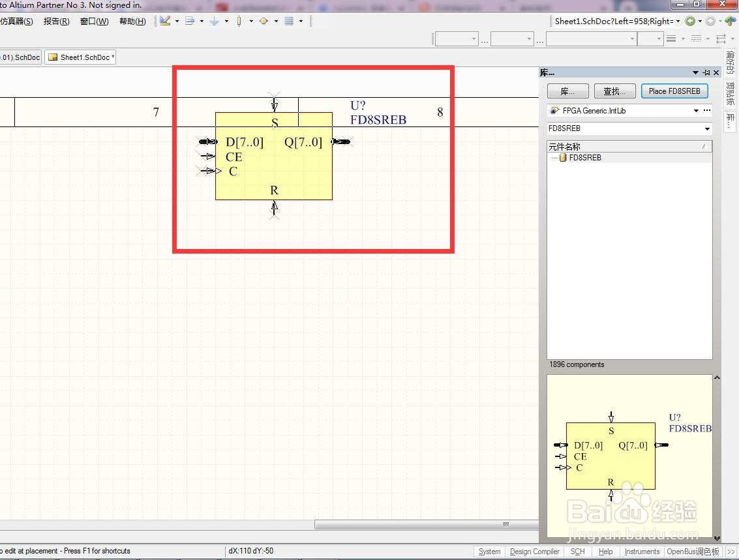
Task: Open the 偏好的 side panel tab
Action: (730, 63)
